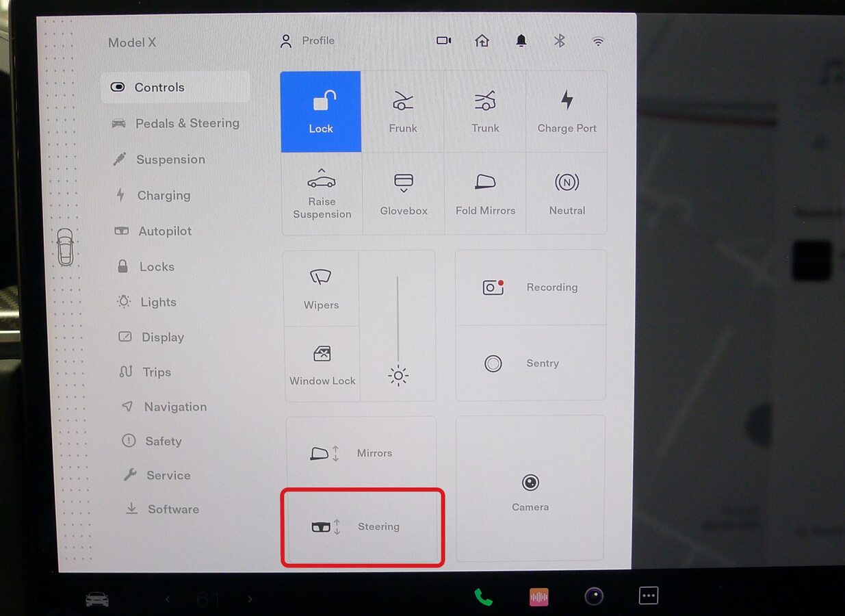
Task: Toggle Sentry mode
Action: (530, 363)
